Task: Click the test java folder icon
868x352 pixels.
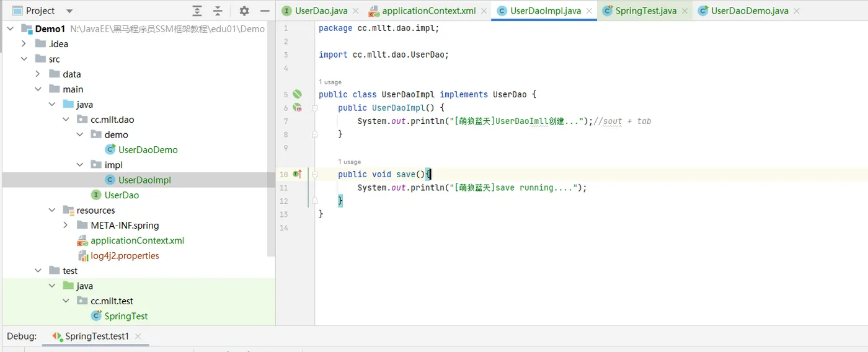Action: pyautogui.click(x=69, y=286)
